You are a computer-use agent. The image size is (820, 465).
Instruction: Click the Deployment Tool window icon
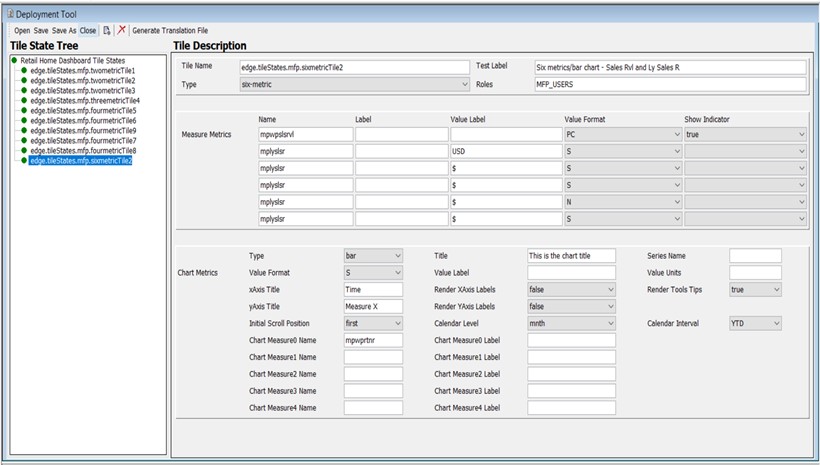[x=10, y=14]
